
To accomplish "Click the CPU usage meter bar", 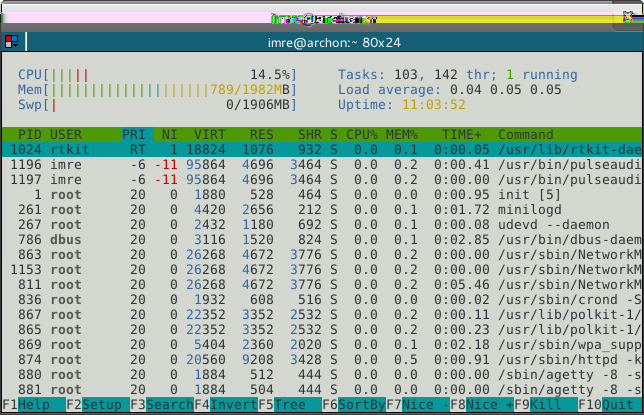I will 157,75.
